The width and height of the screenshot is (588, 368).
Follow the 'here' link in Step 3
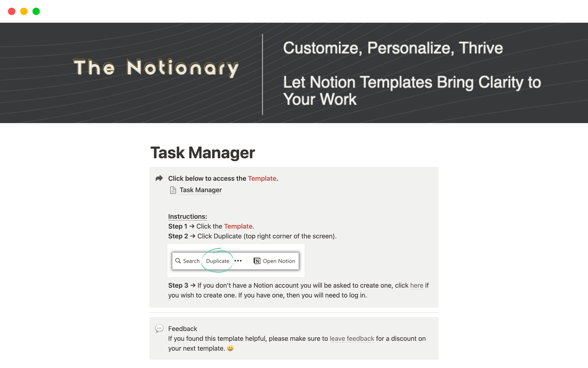[x=417, y=286]
